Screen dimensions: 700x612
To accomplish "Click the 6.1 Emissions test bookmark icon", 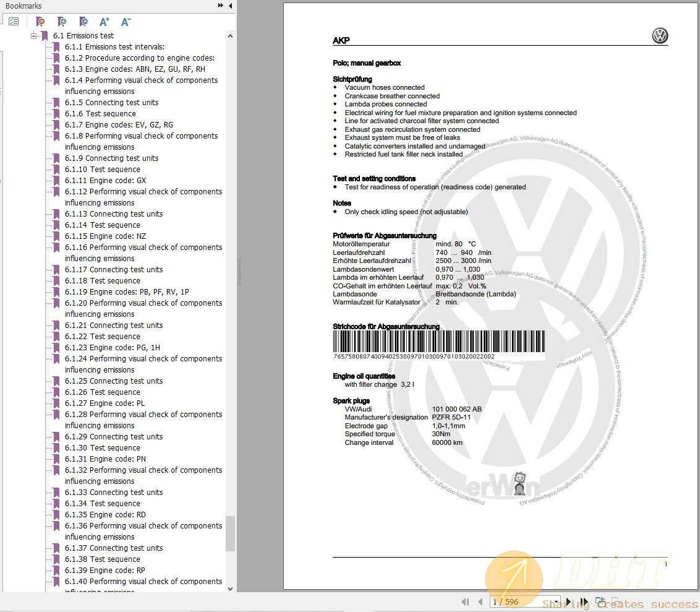I will coord(45,36).
